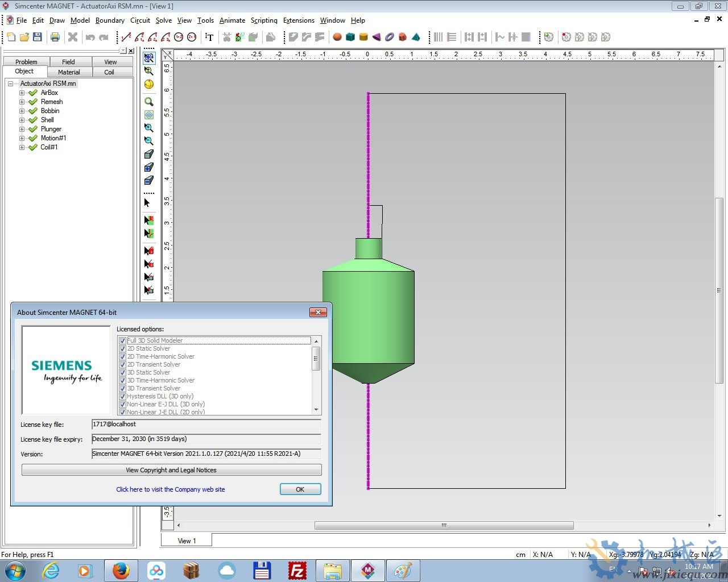728x582 pixels.
Task: Click the License key file field
Action: pos(206,424)
